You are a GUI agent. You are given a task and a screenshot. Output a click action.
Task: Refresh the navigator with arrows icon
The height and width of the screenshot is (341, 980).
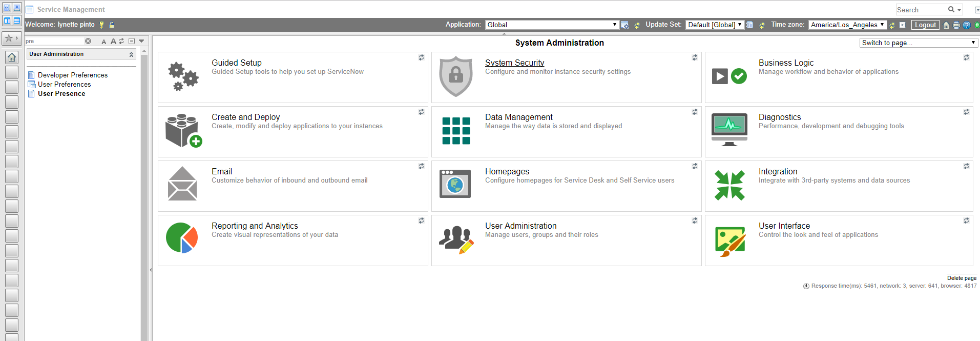click(x=122, y=41)
